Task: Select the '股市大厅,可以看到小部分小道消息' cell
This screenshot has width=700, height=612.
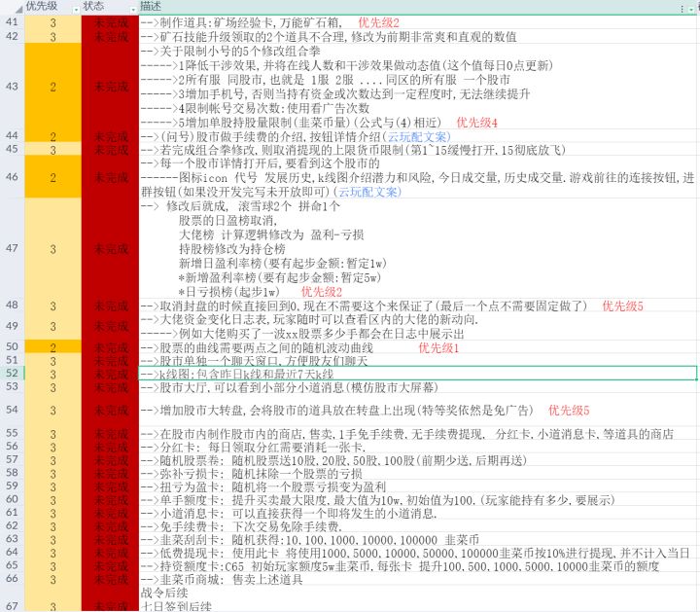Action: tap(419, 387)
